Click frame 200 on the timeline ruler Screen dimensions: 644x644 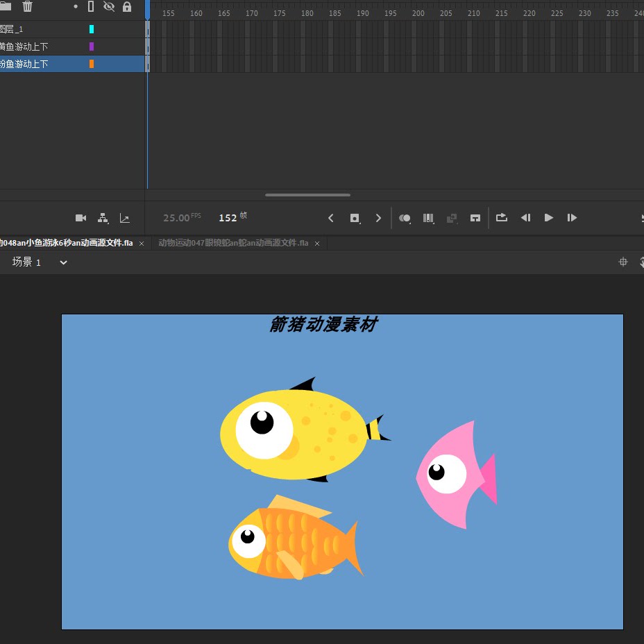418,13
